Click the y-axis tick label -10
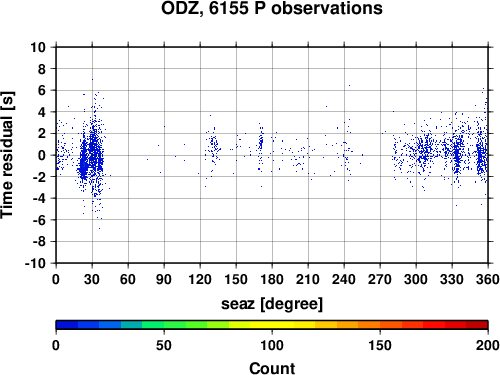Image resolution: width=500 pixels, height=375 pixels. pos(35,263)
